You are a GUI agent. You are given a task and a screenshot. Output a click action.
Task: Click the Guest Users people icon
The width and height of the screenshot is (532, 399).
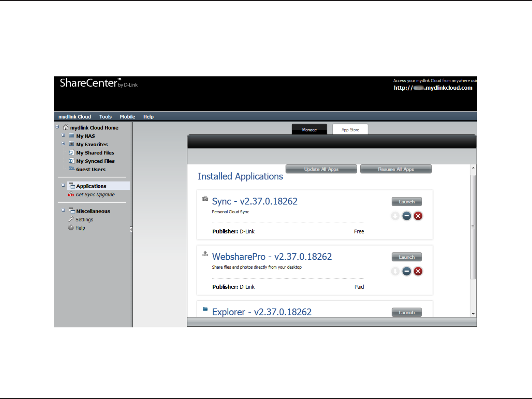click(72, 169)
